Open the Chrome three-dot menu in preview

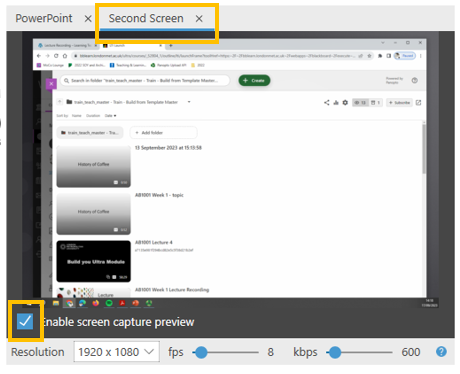tap(421, 56)
